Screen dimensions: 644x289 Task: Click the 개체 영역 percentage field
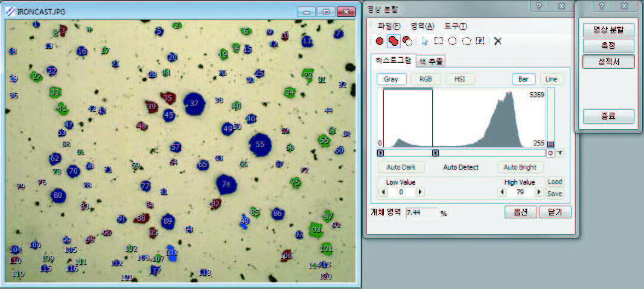tap(421, 213)
